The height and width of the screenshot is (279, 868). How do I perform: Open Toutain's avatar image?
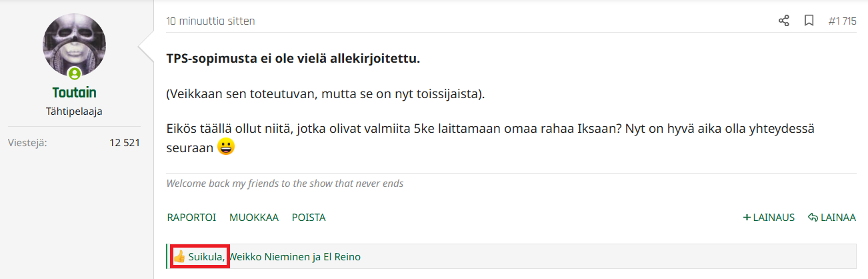pos(74,45)
